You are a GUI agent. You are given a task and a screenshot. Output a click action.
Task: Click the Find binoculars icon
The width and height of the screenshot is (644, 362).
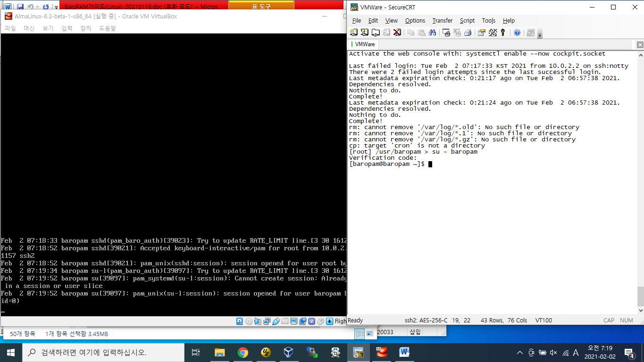(x=433, y=33)
